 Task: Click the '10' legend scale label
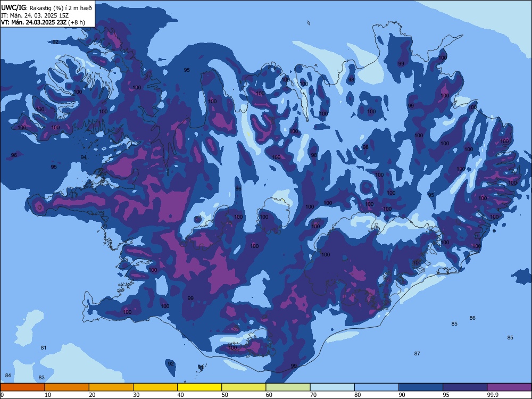point(48,395)
